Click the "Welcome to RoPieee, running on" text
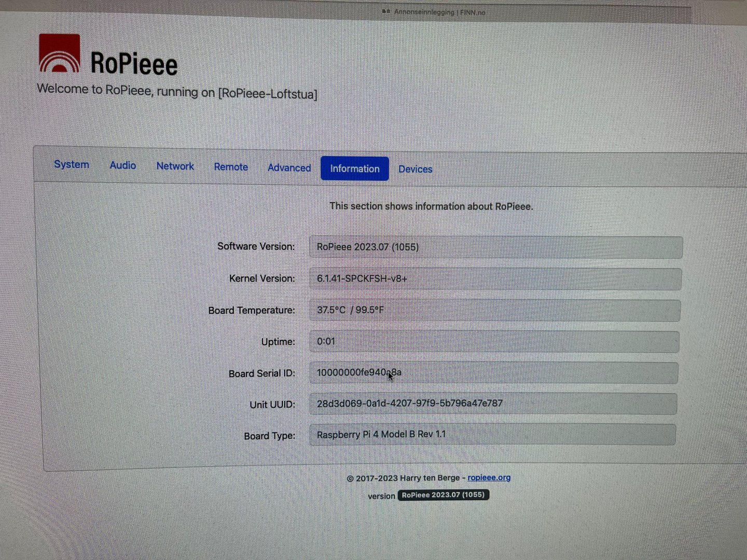 (126, 91)
